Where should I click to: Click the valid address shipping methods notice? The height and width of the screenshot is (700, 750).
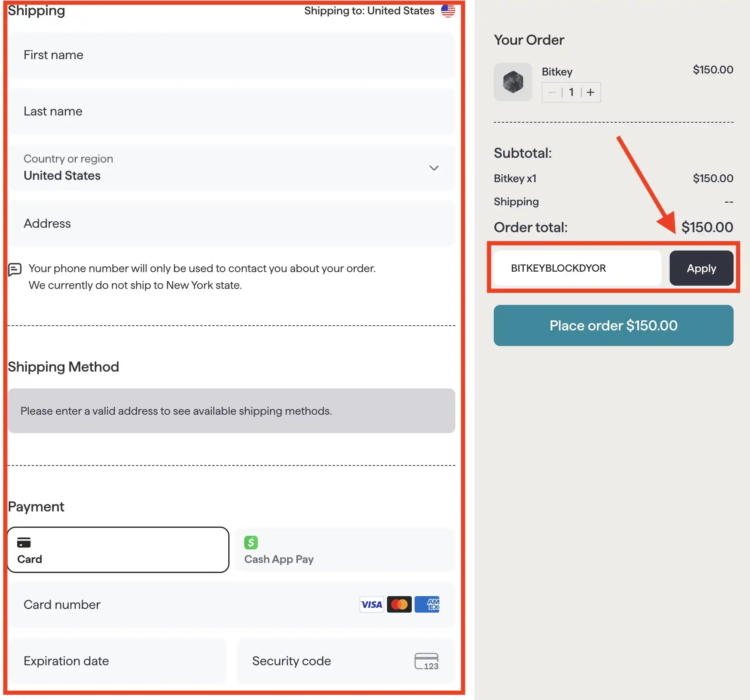click(231, 411)
